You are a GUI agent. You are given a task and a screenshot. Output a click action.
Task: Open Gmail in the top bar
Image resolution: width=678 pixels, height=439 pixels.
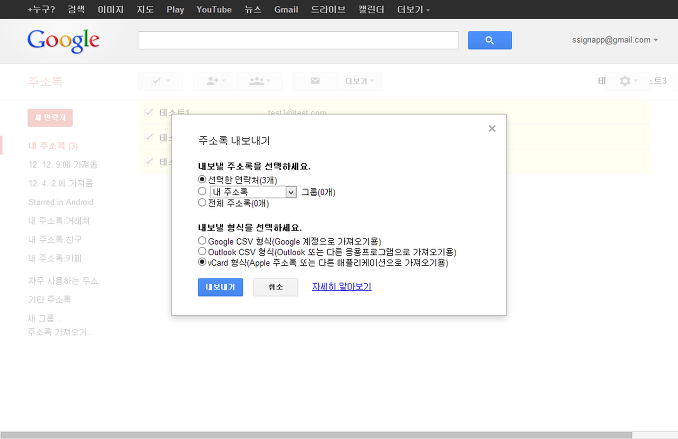click(286, 10)
